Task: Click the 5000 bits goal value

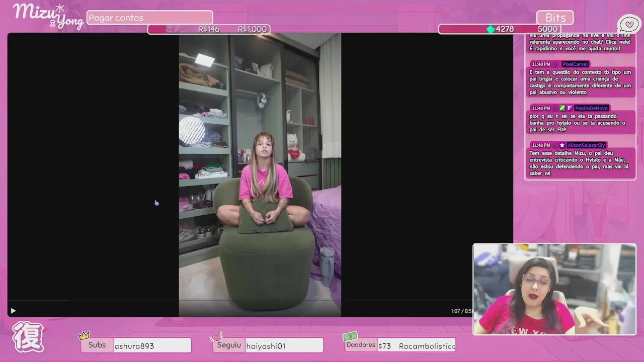Action: 547,29
